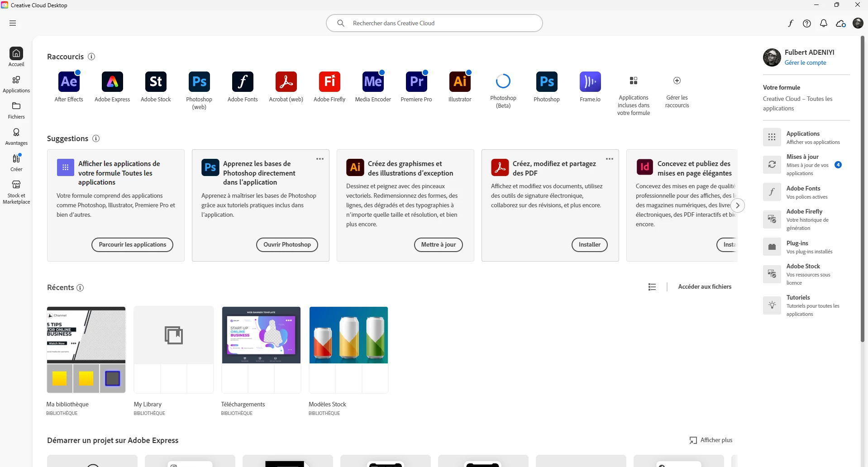Open Modèles Stock library thumbnail
The image size is (868, 467).
(348, 350)
